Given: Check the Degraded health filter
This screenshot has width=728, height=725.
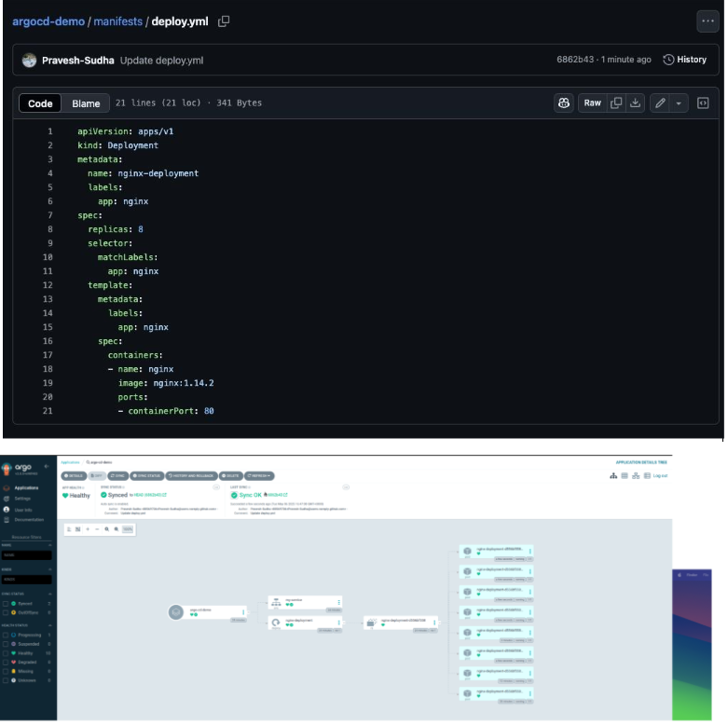Looking at the screenshot, I should coord(6,663).
